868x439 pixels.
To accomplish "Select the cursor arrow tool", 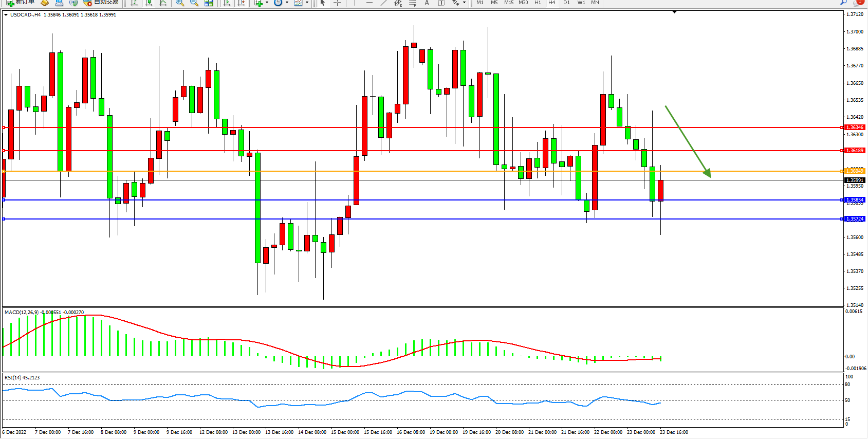I will [x=323, y=3].
